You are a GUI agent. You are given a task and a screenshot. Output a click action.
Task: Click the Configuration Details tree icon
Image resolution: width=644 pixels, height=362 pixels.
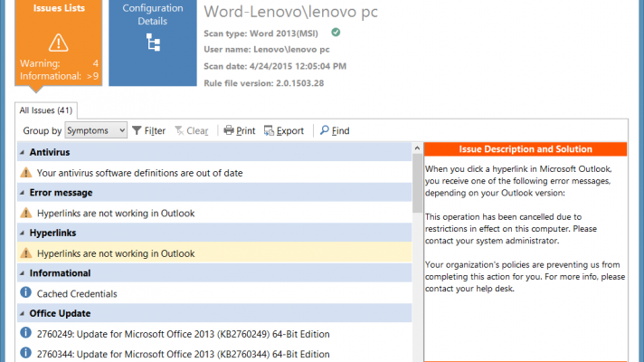pos(152,42)
